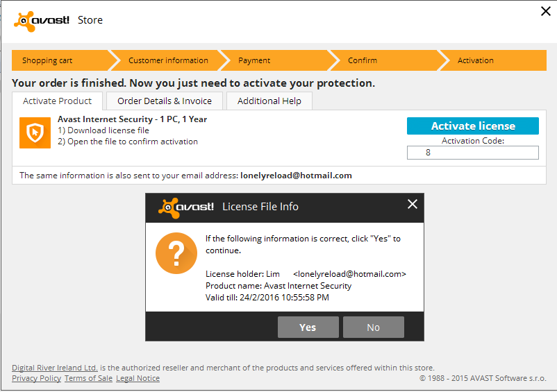Open the Additional Help tab
This screenshot has height=392, width=557.
(269, 101)
